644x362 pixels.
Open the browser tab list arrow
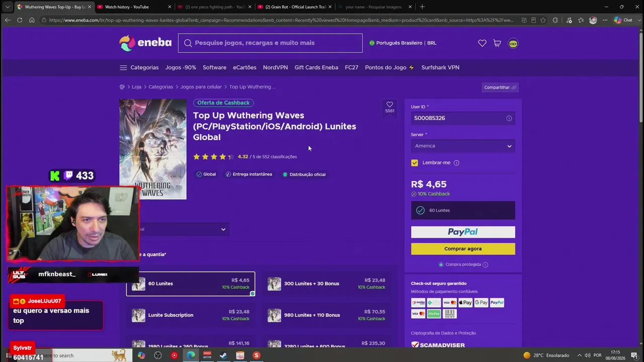tap(7, 7)
